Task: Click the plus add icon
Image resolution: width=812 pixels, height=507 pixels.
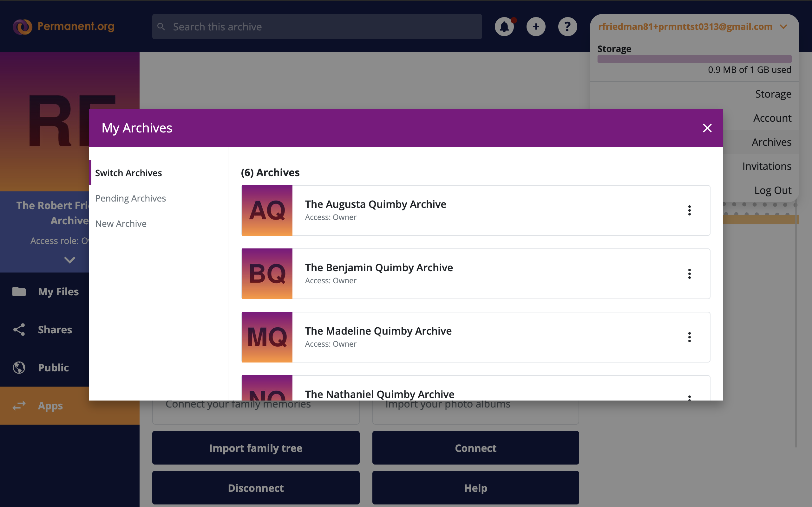Action: point(536,27)
